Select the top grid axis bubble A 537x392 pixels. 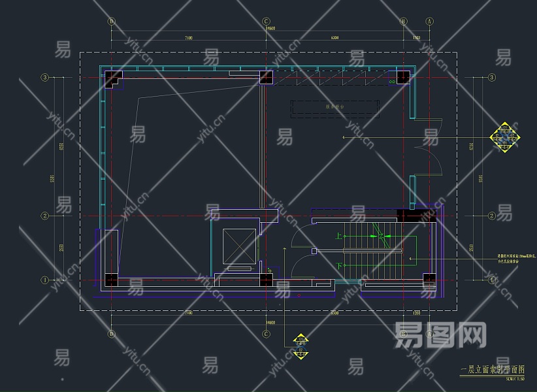point(429,21)
